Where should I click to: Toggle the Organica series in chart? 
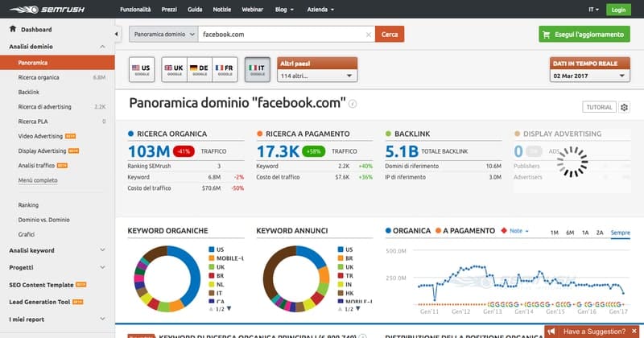(408, 231)
